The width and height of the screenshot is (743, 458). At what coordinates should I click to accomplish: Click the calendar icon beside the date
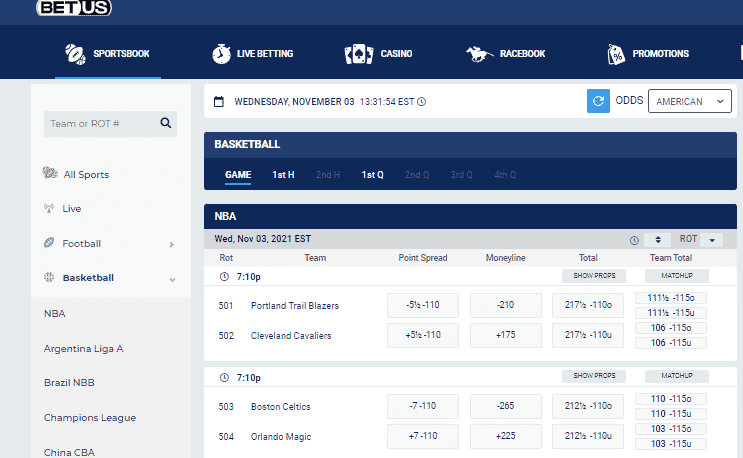218,101
